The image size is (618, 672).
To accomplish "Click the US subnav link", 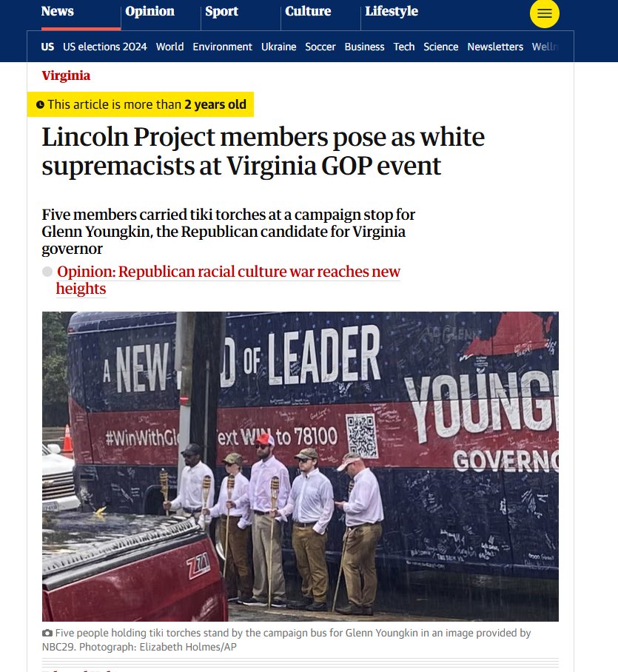I will pyautogui.click(x=47, y=47).
